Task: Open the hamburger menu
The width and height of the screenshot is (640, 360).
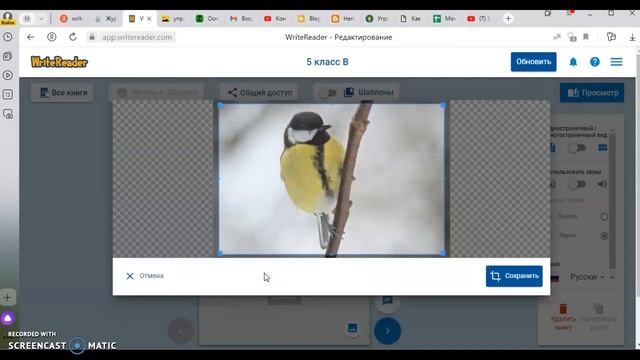Action: [616, 62]
